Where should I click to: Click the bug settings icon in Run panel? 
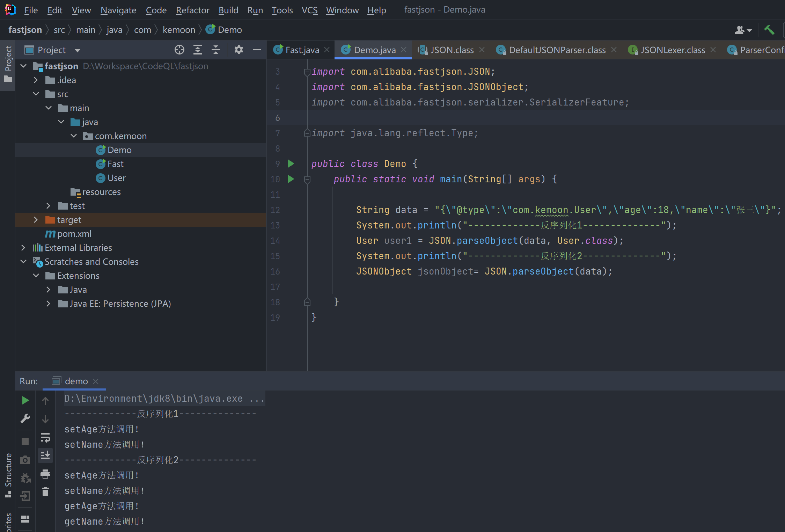pyautogui.click(x=25, y=478)
